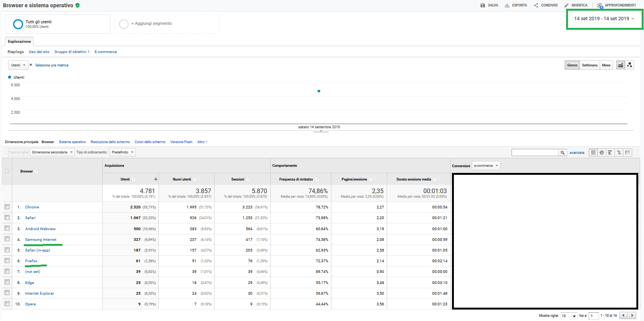The height and width of the screenshot is (321, 644).
Task: Click help icon beside Durata sessione media header
Action: (x=435, y=179)
